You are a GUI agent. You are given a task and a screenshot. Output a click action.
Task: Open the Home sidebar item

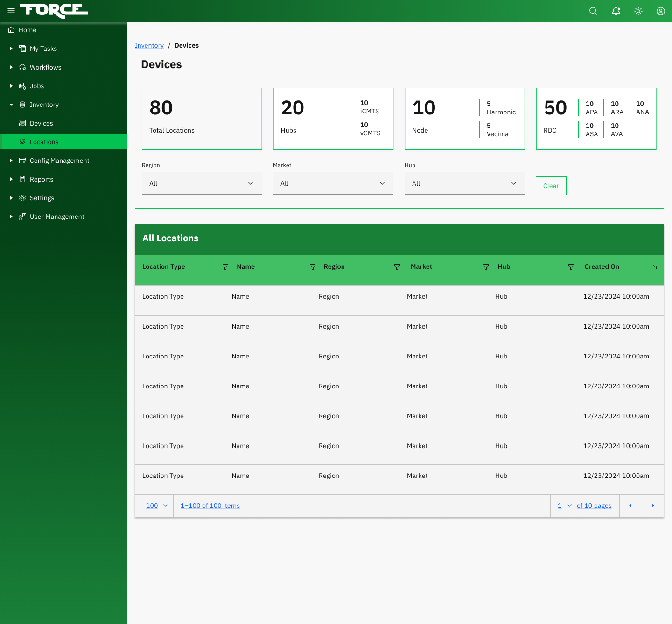pos(27,30)
